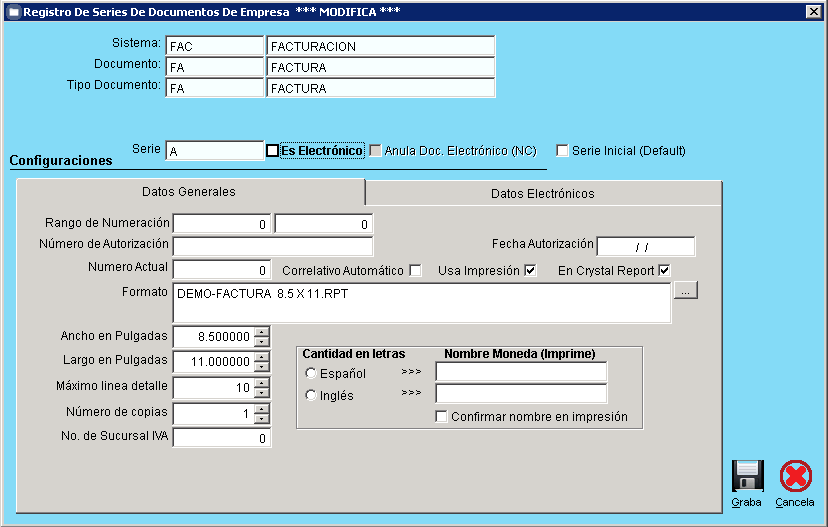Decrease Largo en Pulgadas with down arrow
The width and height of the screenshot is (828, 527).
click(x=262, y=366)
